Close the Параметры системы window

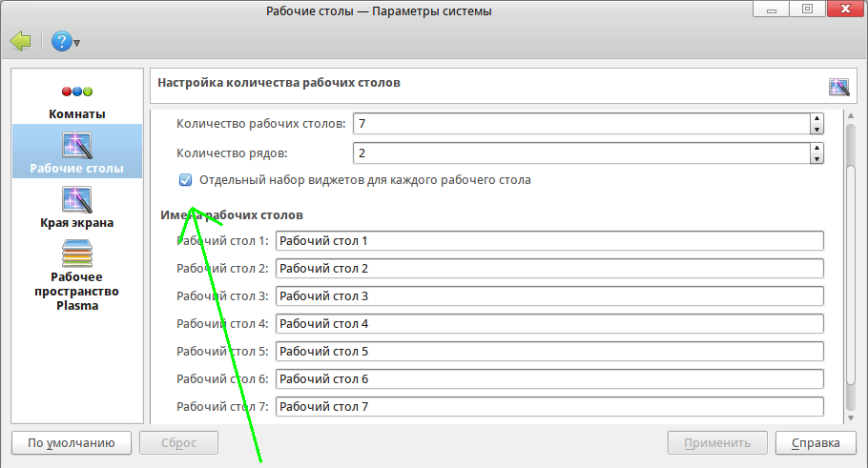(x=845, y=9)
